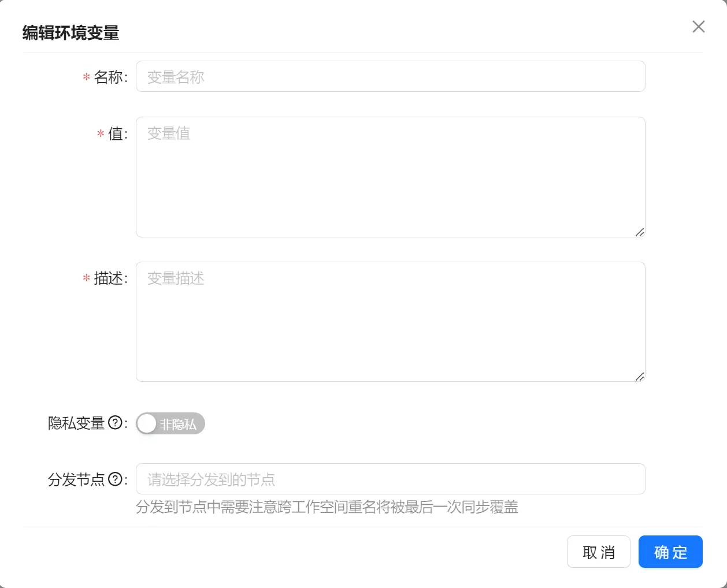Click the 隐私变量 label text
727x588 pixels.
pos(76,423)
